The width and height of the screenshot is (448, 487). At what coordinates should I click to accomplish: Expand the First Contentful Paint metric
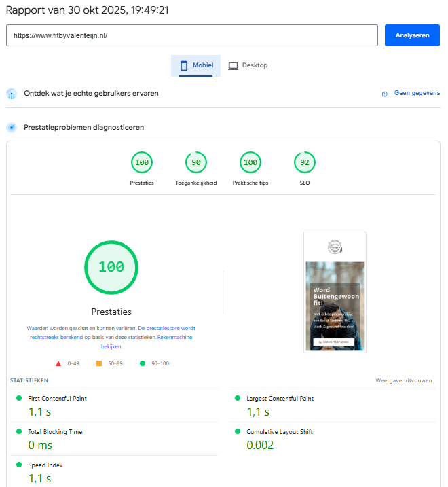[57, 399]
